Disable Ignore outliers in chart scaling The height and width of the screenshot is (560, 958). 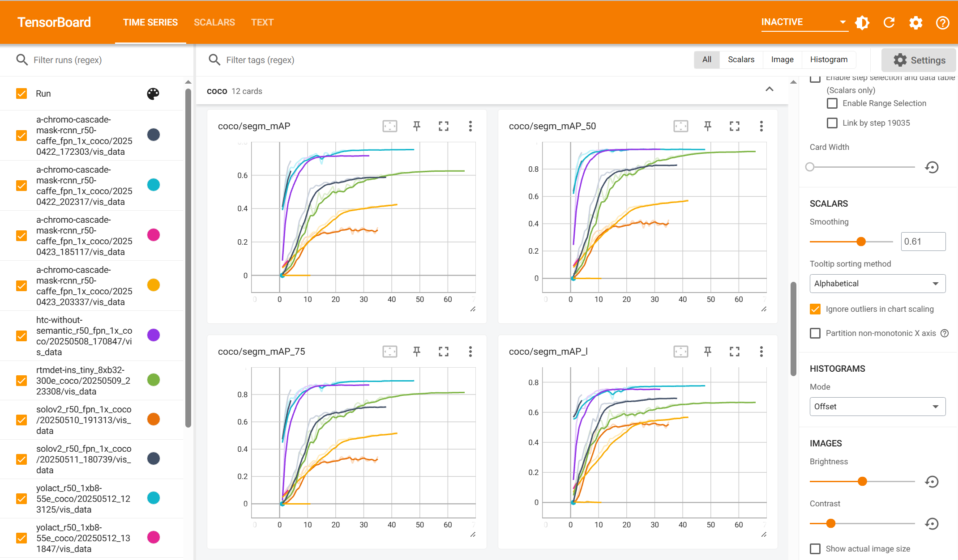click(x=815, y=309)
